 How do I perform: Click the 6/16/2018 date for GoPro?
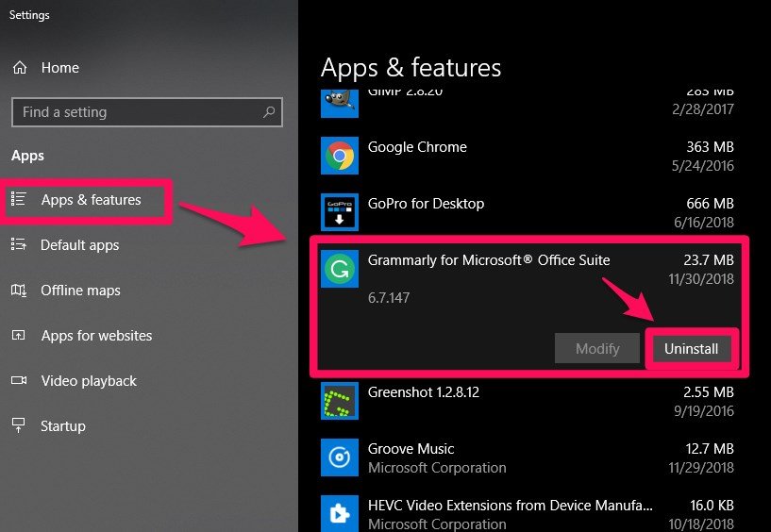(x=704, y=223)
